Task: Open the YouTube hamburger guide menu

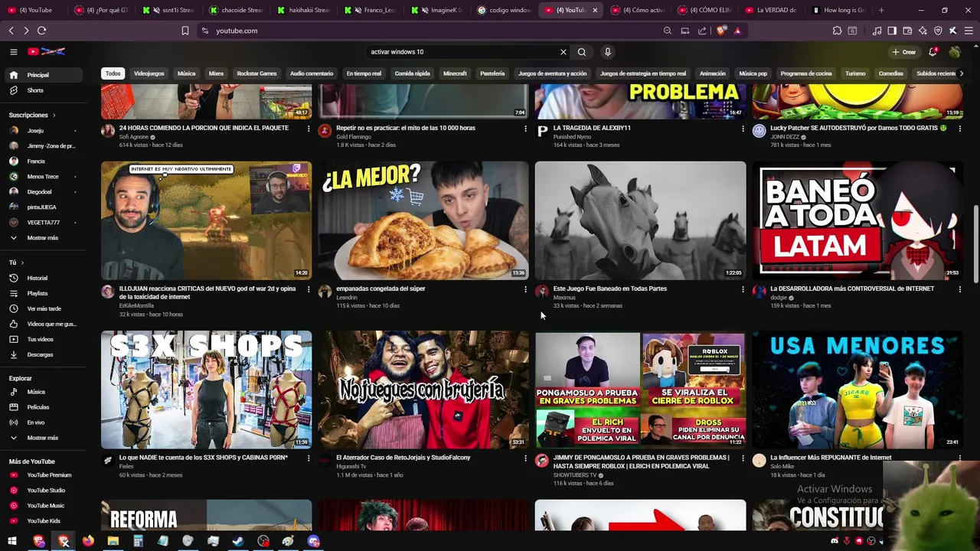Action: pos(13,52)
